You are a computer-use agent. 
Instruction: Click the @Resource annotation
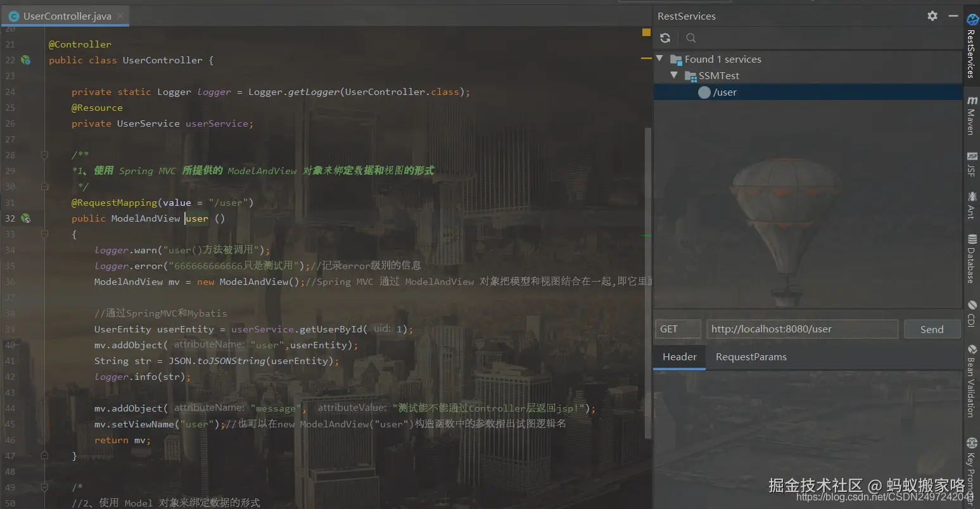click(97, 108)
